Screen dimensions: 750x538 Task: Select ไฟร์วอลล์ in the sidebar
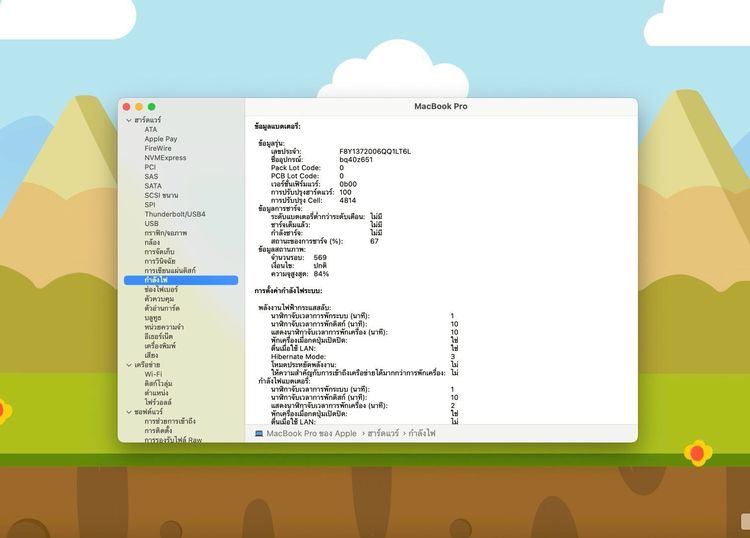point(160,402)
